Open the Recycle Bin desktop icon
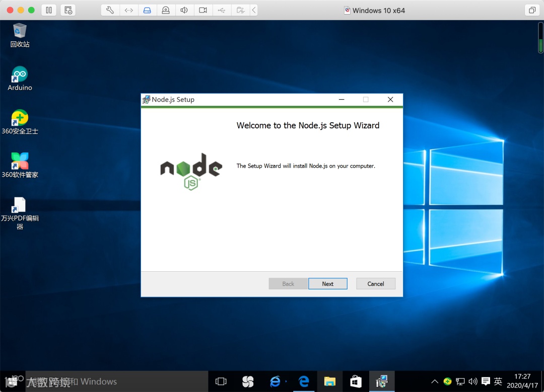Image resolution: width=544 pixels, height=392 pixels. [x=20, y=35]
